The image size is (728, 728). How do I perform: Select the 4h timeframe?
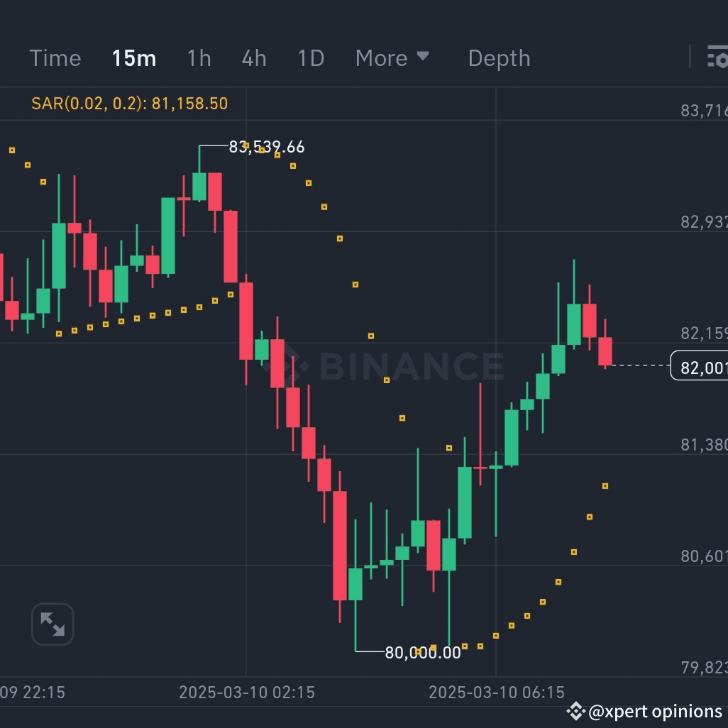(x=254, y=58)
